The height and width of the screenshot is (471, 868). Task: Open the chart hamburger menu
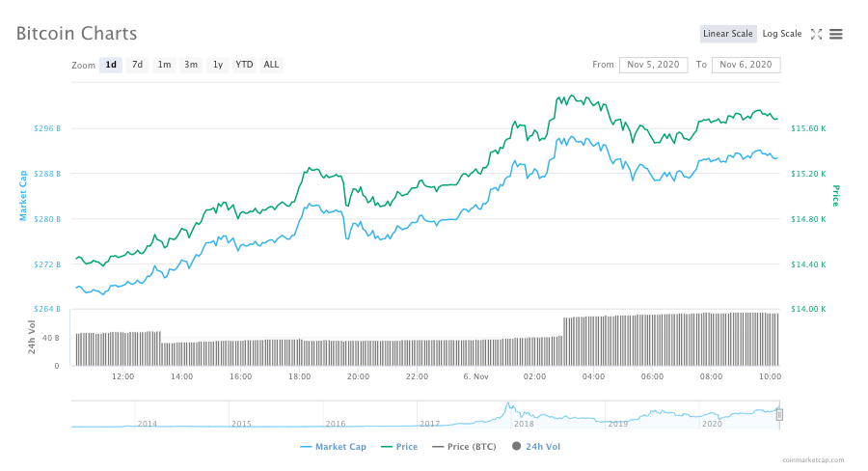point(836,34)
